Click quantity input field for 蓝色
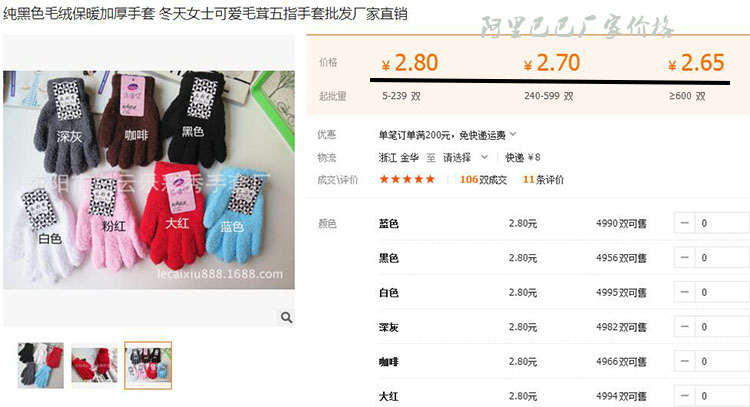 (722, 223)
